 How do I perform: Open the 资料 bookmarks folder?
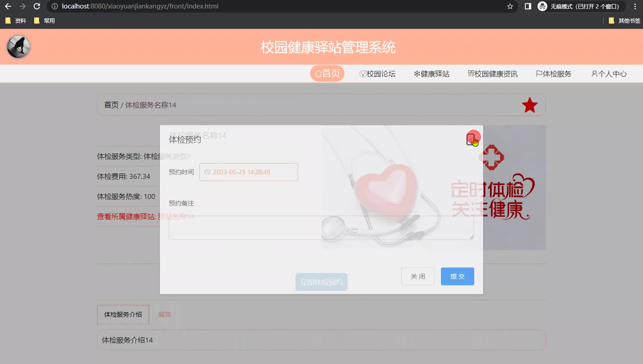[x=16, y=21]
